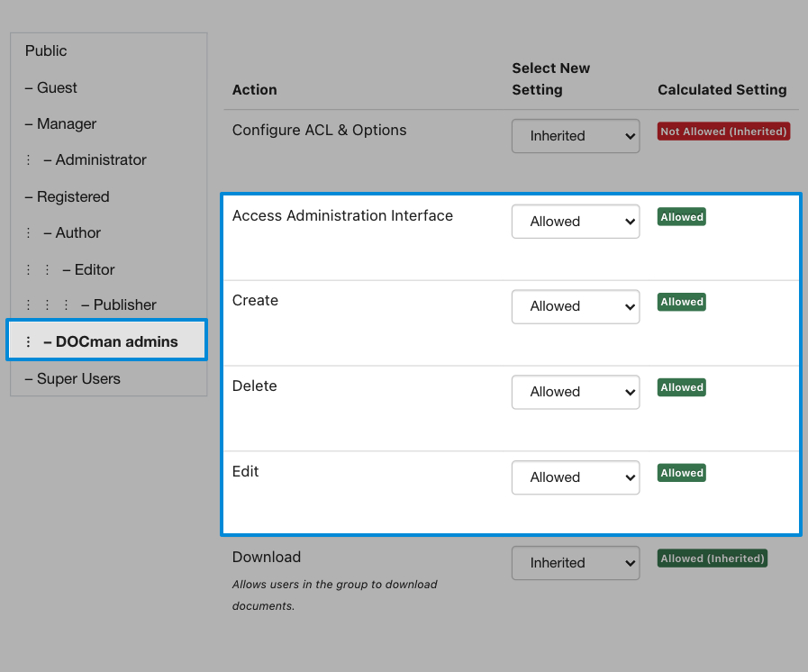Screen dimensions: 808x672
Task: Click the Calculated Setting column header
Action: (x=722, y=90)
